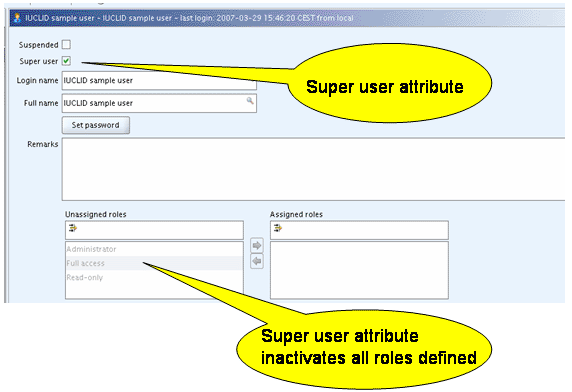Click inside the Remarks text area
The image size is (572, 392).
[313, 169]
